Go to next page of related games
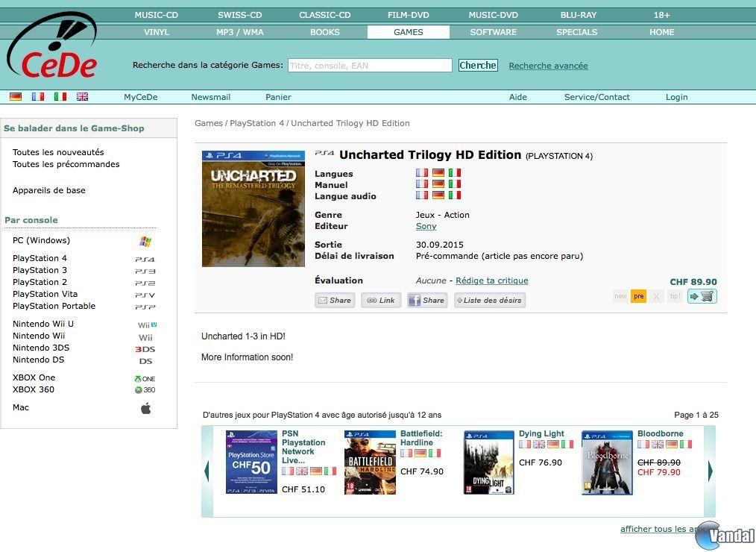This screenshot has width=756, height=552. coord(710,471)
